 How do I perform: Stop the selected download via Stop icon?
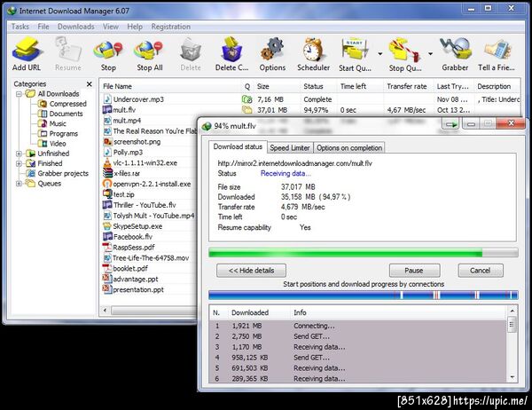pos(108,51)
